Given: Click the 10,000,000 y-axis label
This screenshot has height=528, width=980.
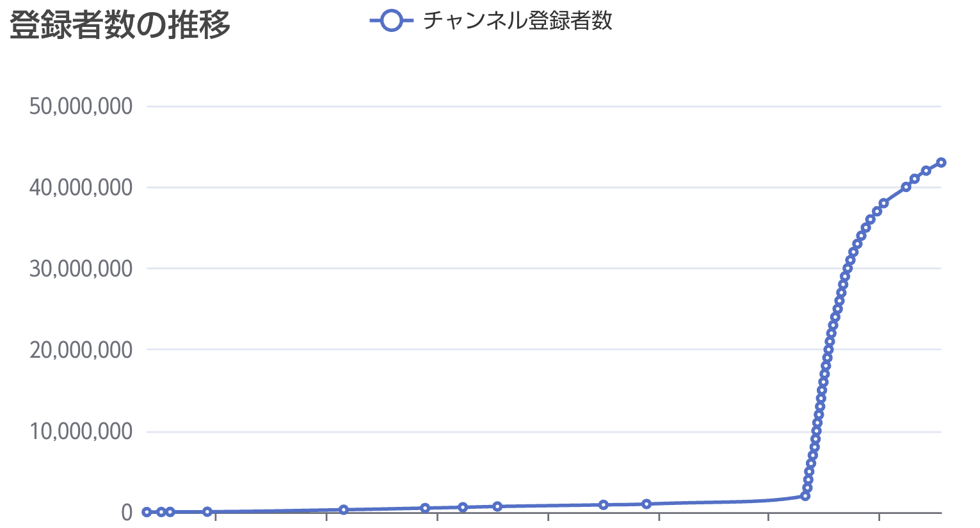Looking at the screenshot, I should [x=81, y=431].
